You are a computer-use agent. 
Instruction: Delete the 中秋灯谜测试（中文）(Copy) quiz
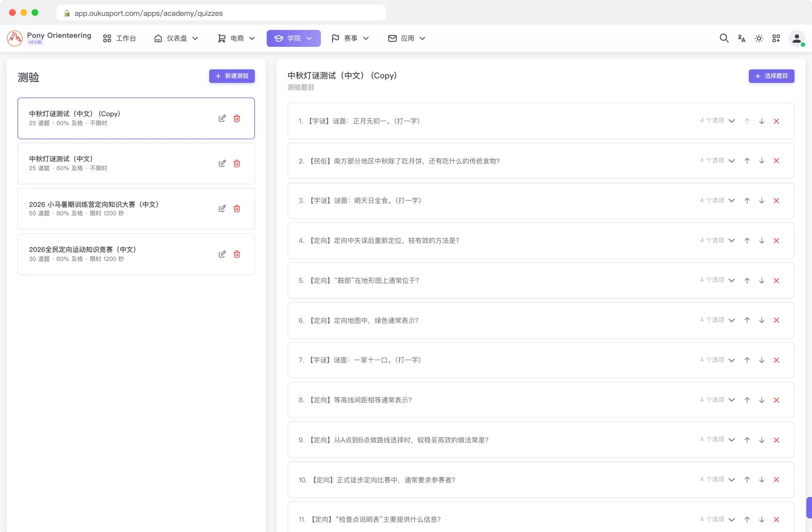point(237,118)
